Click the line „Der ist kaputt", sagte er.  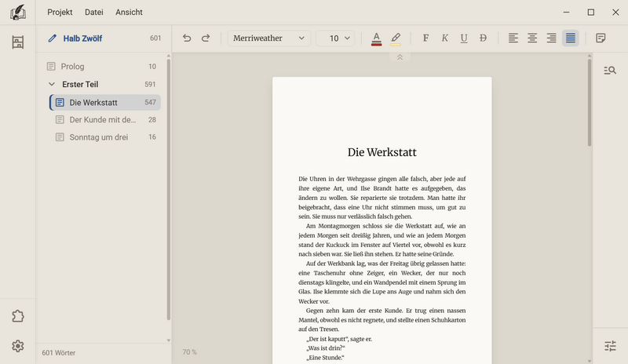tap(339, 339)
